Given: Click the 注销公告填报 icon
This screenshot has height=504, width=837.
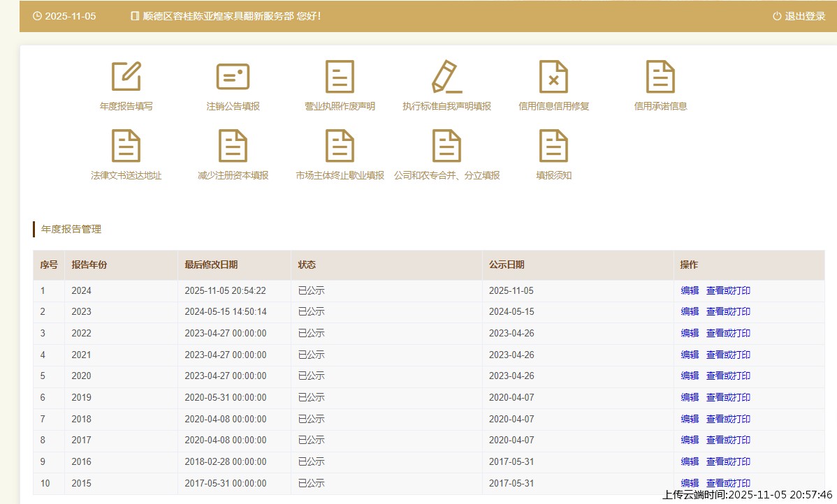Looking at the screenshot, I should 233,77.
